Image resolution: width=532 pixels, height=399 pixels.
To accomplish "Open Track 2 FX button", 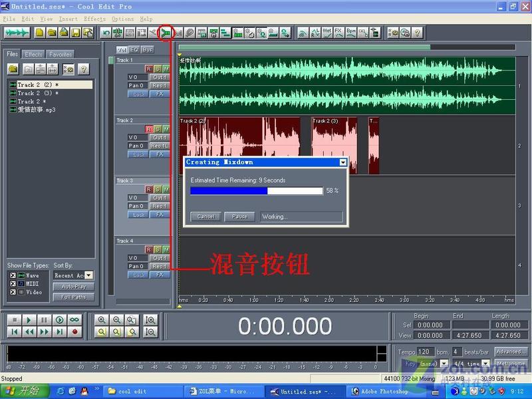I will pos(160,154).
